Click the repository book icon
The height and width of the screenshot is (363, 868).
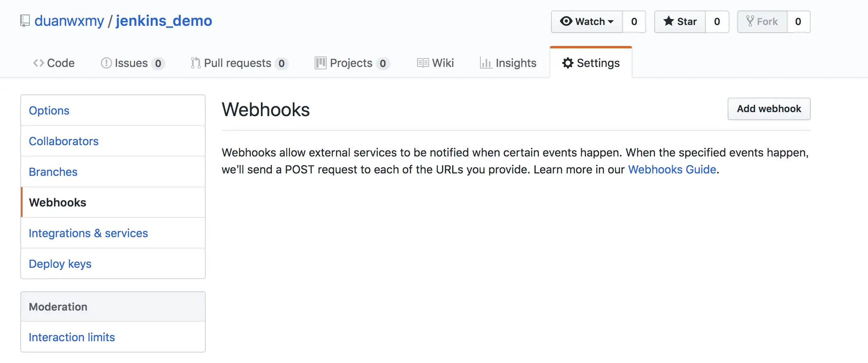tap(25, 21)
